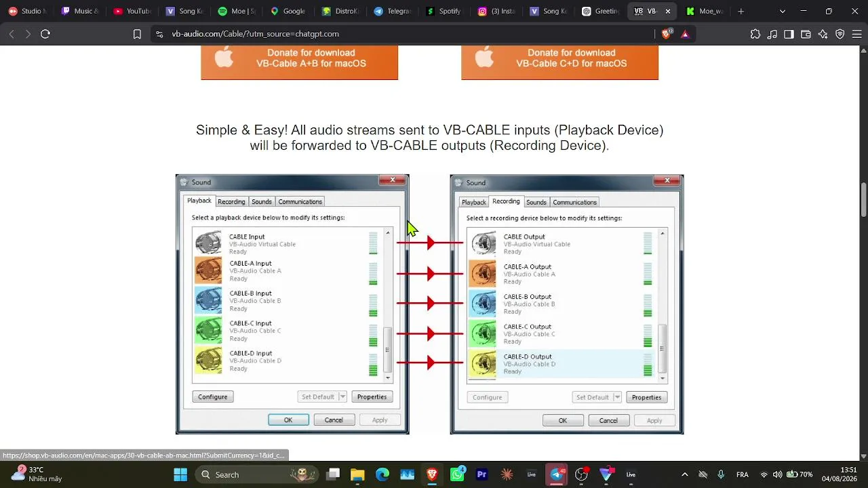Open Premiere Pro from the taskbar
Screen dimensions: 868x488
pyautogui.click(x=482, y=474)
